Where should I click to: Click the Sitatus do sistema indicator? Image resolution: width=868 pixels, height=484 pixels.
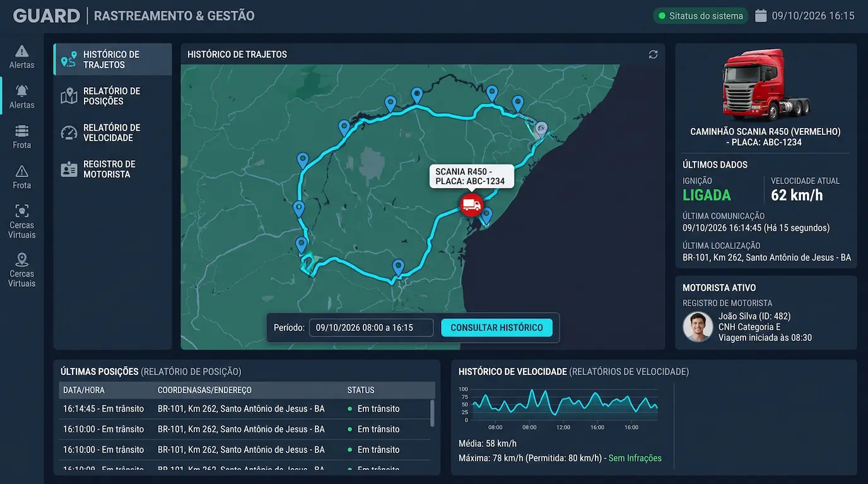(700, 16)
